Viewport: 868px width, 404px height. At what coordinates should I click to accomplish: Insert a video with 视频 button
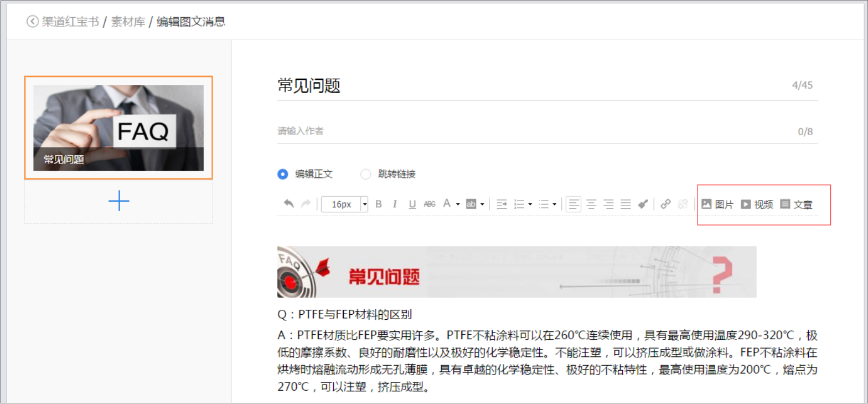(757, 204)
